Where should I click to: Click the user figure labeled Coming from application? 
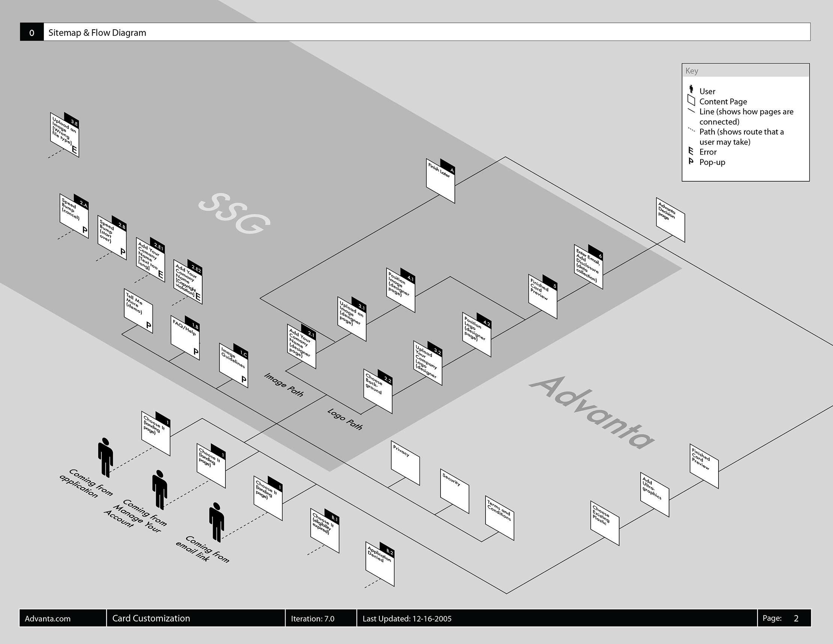(x=105, y=457)
